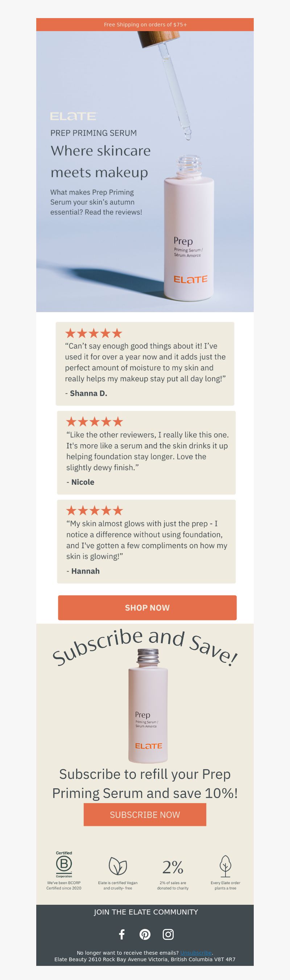This screenshot has width=290, height=980.
Task: Click the SUBSCRIBE NOW button
Action: [x=145, y=815]
